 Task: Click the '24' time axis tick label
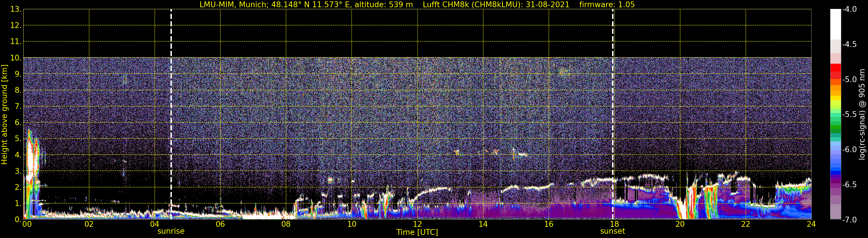point(811,224)
